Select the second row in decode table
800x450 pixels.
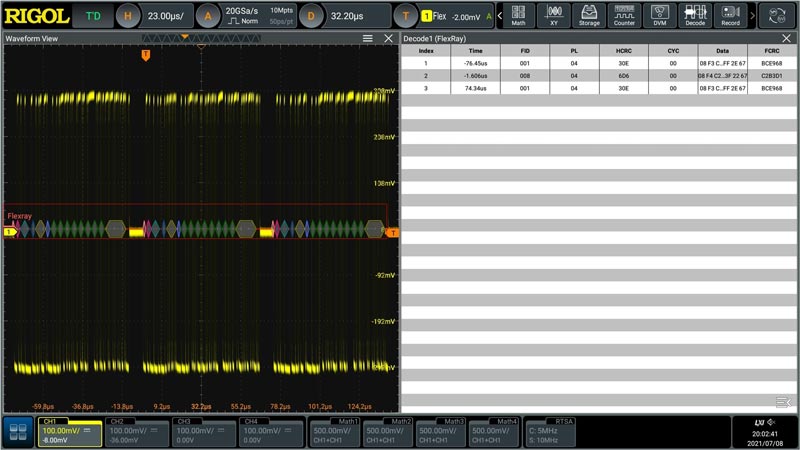(598, 76)
